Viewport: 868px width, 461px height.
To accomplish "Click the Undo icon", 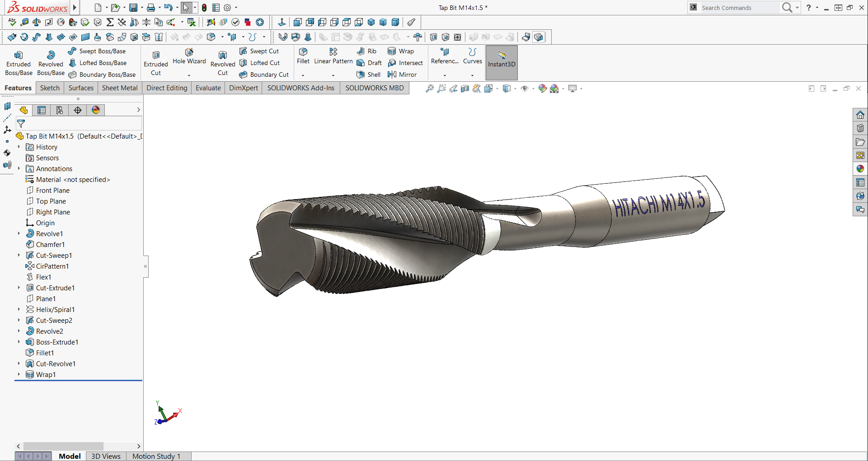I will tap(169, 8).
